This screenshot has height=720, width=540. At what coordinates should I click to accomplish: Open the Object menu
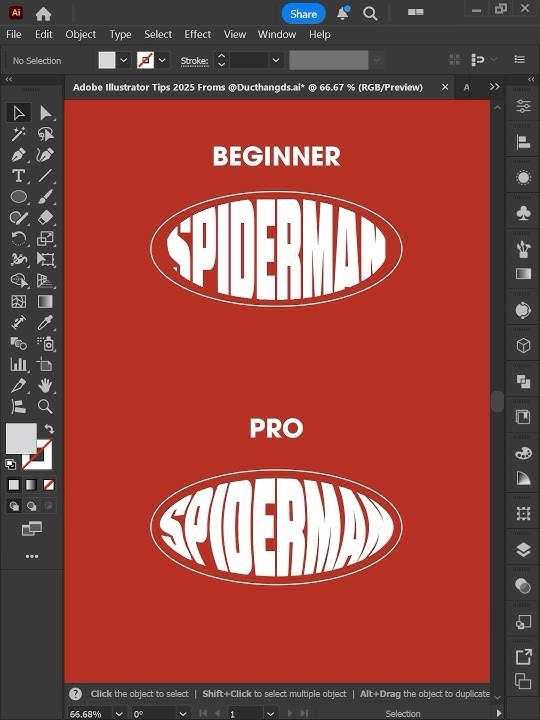point(80,34)
